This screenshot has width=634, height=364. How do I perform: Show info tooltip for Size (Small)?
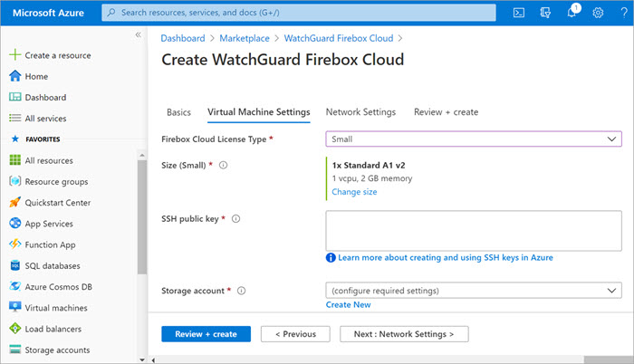(x=223, y=165)
